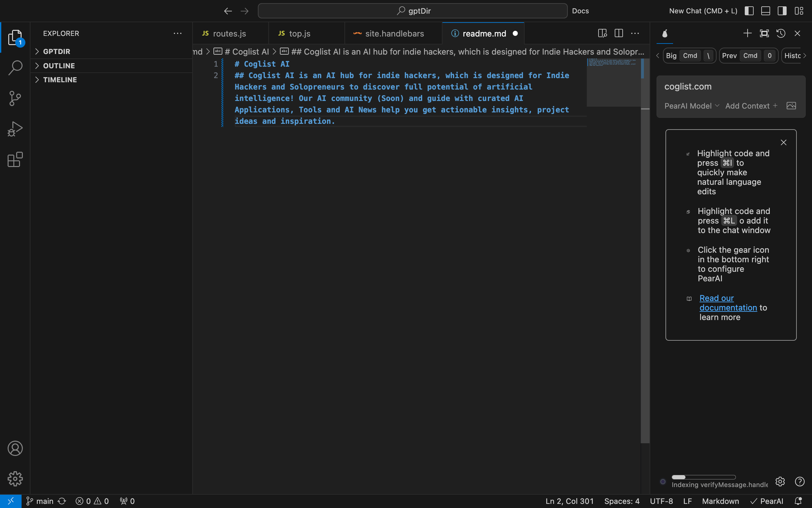Change indentation via Spaces: 4

point(622,501)
